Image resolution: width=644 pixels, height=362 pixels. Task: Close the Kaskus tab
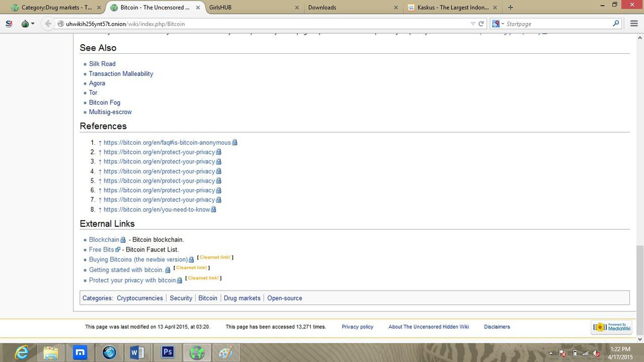point(496,8)
